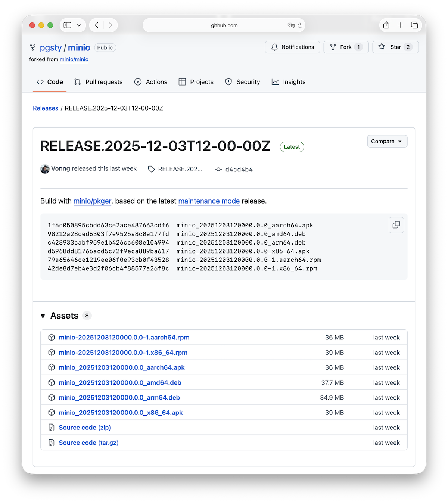Click the translate icon in address bar
This screenshot has width=448, height=503.
[291, 25]
